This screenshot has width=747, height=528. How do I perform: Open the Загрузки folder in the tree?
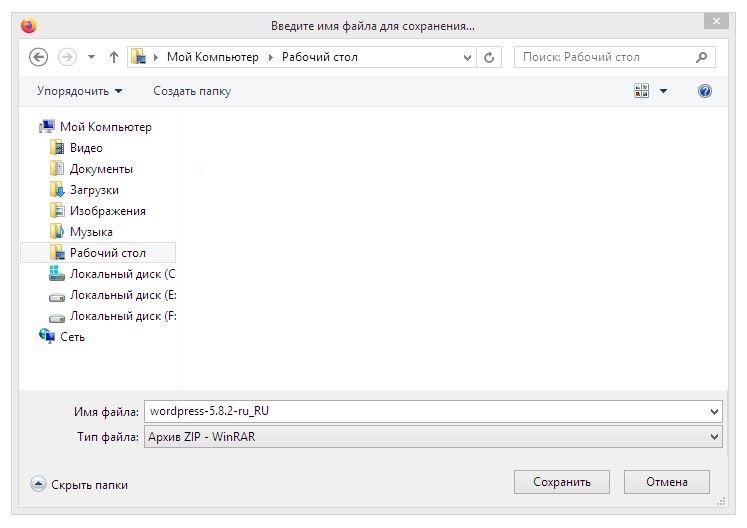[94, 190]
